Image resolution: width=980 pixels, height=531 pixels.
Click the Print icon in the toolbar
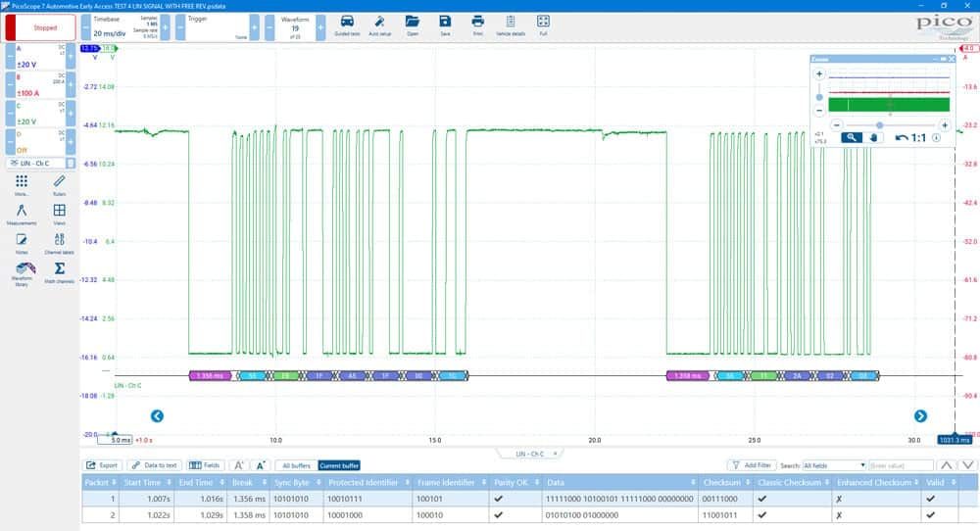[x=477, y=25]
